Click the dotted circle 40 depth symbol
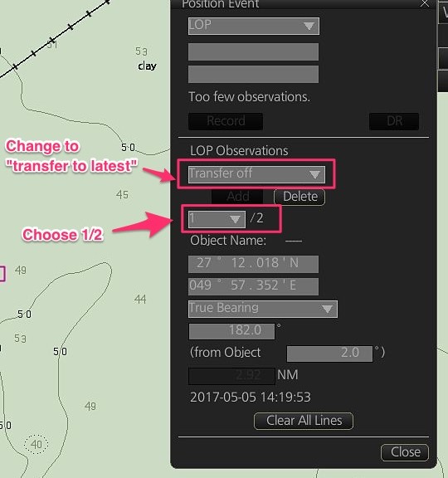The width and height of the screenshot is (448, 478). [x=37, y=444]
